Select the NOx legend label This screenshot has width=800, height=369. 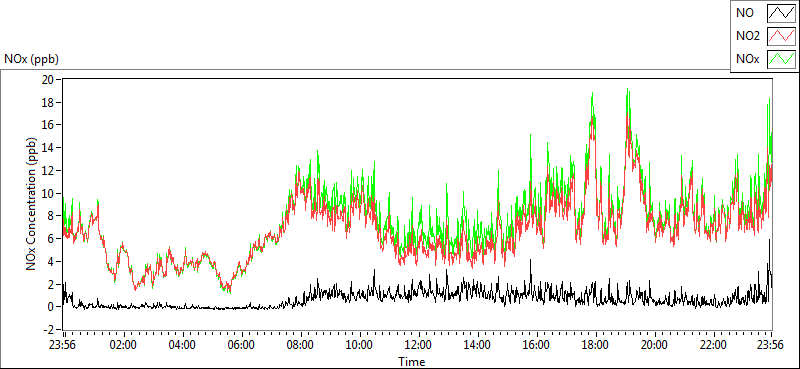coord(748,59)
